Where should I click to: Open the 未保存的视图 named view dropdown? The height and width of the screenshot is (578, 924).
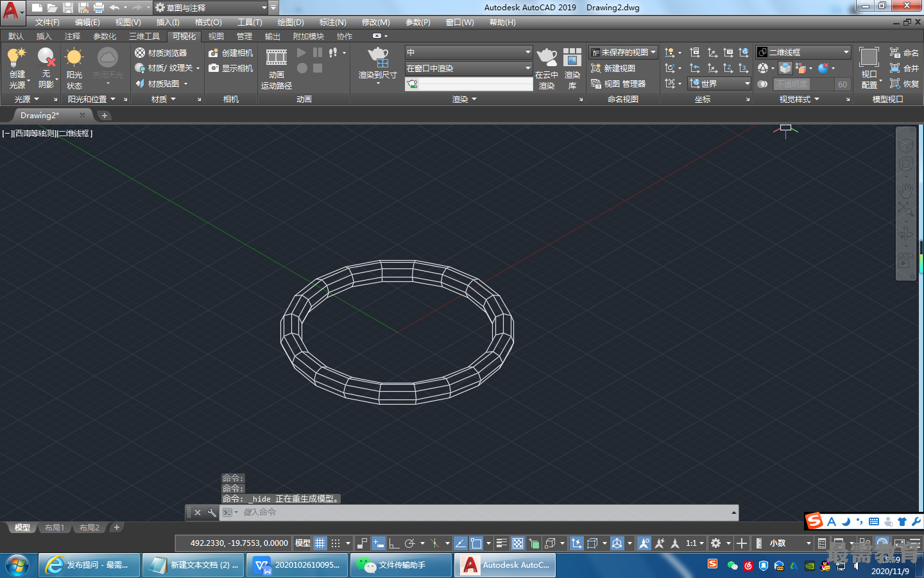624,53
